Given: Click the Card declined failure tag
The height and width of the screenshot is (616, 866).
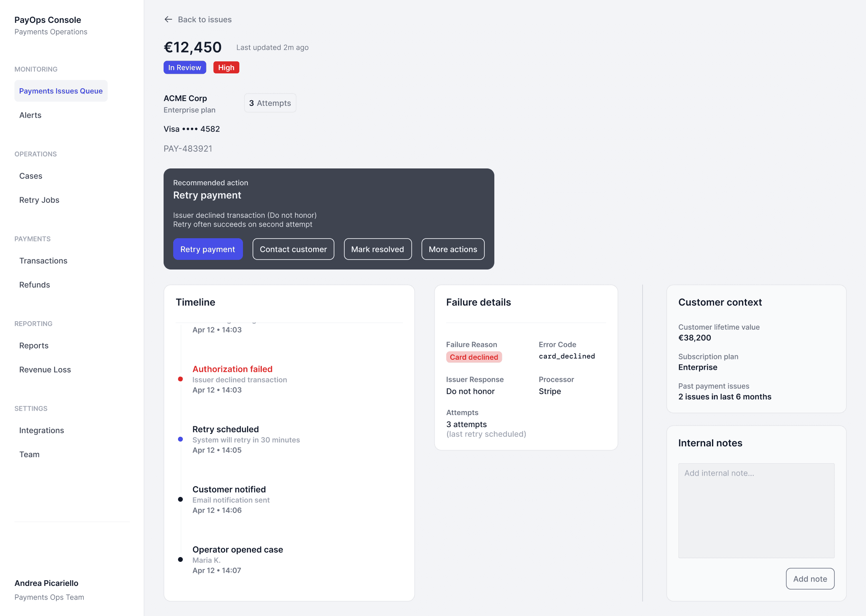Looking at the screenshot, I should click(473, 357).
